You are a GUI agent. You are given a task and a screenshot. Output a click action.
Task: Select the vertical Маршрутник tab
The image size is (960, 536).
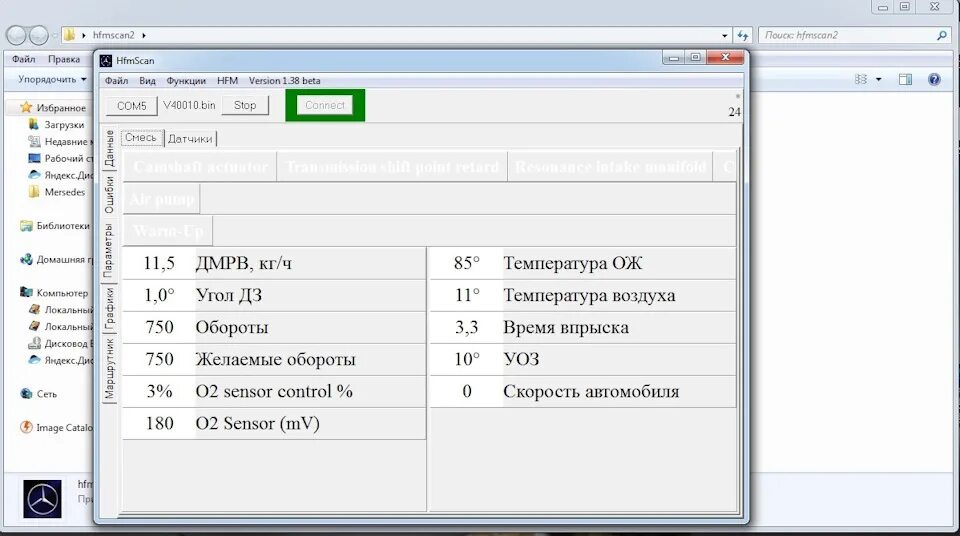click(x=109, y=368)
